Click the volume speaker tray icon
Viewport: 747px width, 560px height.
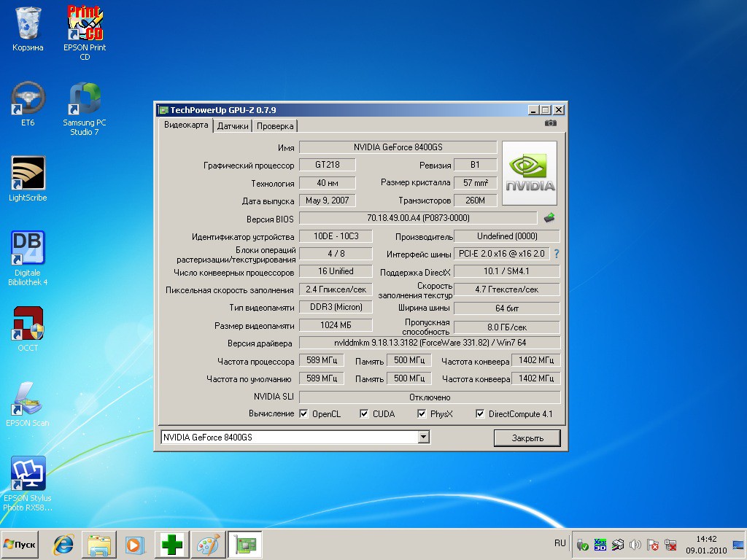coord(635,545)
